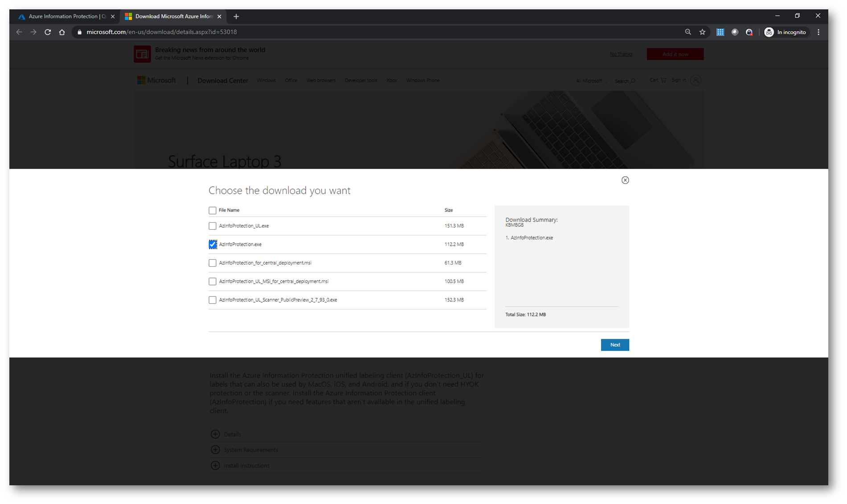Toggle the File Name select-all checkbox
Image resolution: width=847 pixels, height=504 pixels.
pyautogui.click(x=213, y=210)
